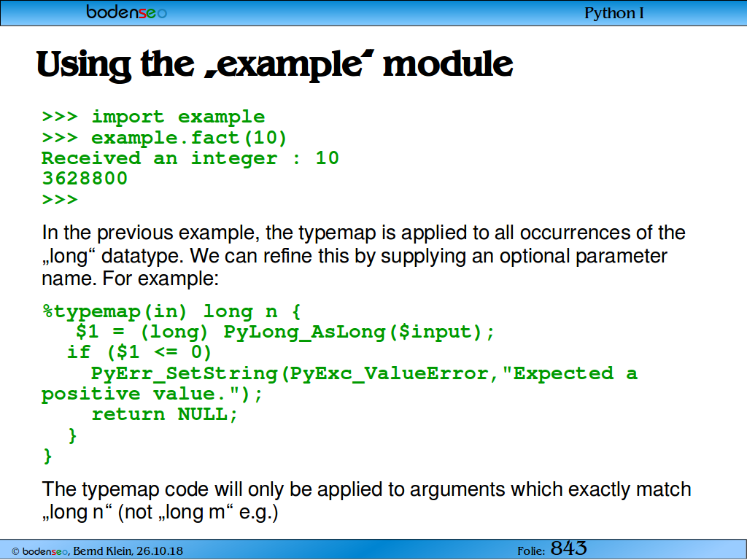The height and width of the screenshot is (560, 747).
Task: Click the 'example.fact(10)' code line
Action: point(164,138)
